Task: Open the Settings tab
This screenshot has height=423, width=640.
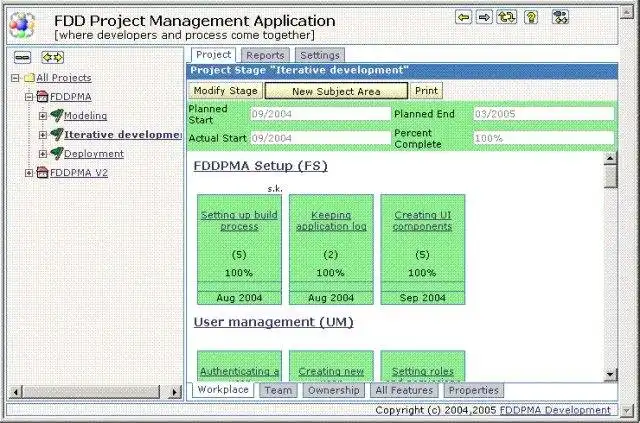Action: [320, 55]
